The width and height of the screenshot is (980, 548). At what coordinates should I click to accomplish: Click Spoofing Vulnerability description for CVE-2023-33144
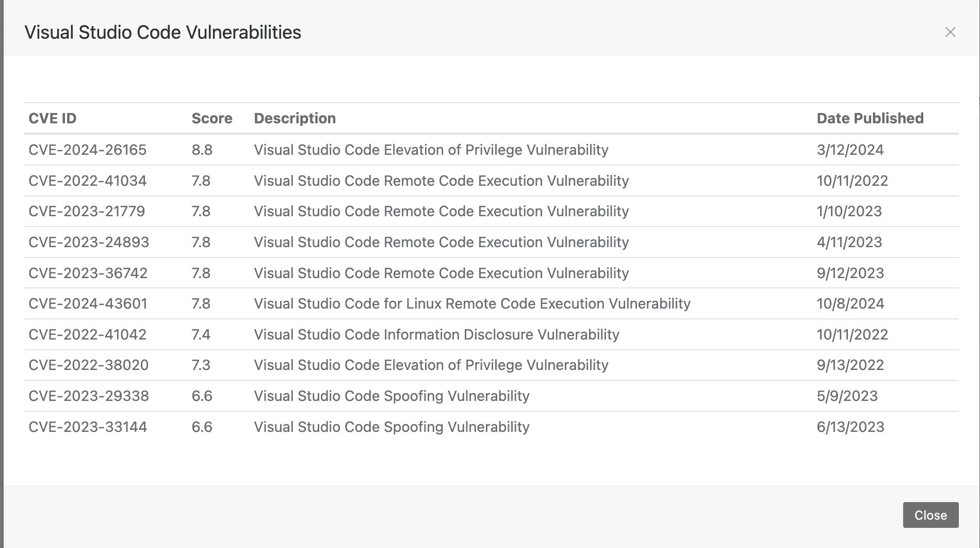click(x=391, y=427)
